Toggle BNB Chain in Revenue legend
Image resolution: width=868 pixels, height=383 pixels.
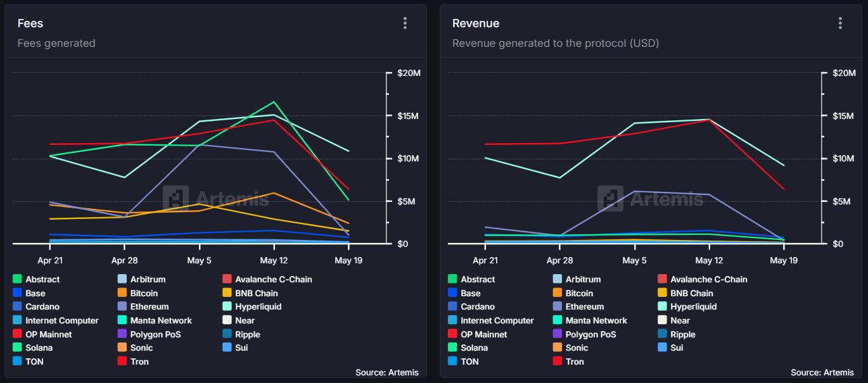tap(686, 293)
